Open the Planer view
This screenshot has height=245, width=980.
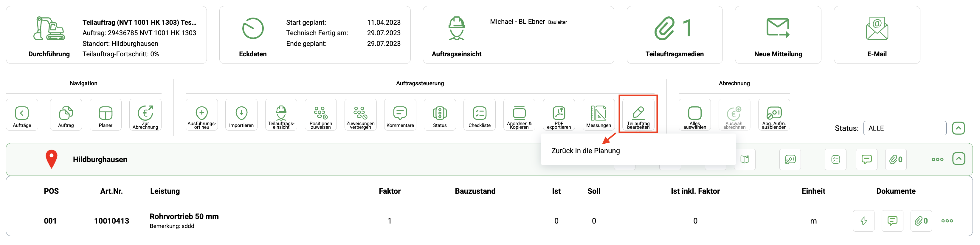(106, 114)
